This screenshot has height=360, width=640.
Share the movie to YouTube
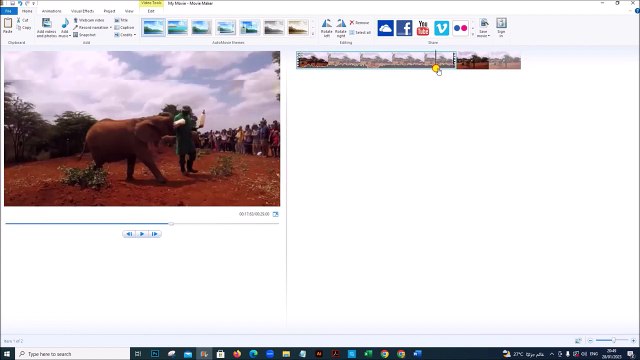point(423,28)
